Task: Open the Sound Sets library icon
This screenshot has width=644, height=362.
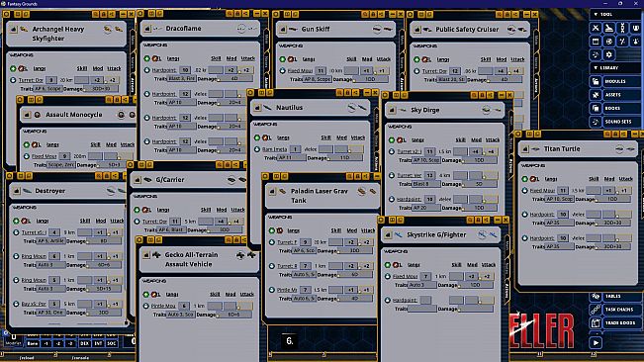Action: 596,122
